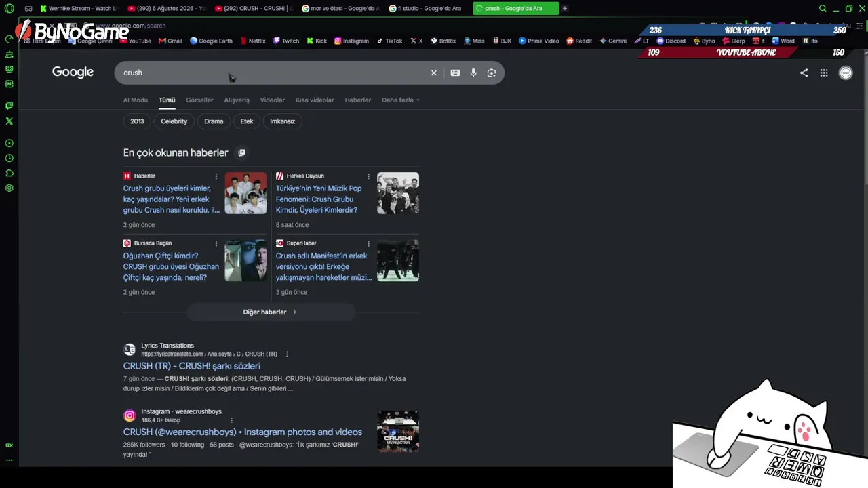Start voice search with the microphone icon
Viewport: 868px width, 488px height.
point(473,73)
